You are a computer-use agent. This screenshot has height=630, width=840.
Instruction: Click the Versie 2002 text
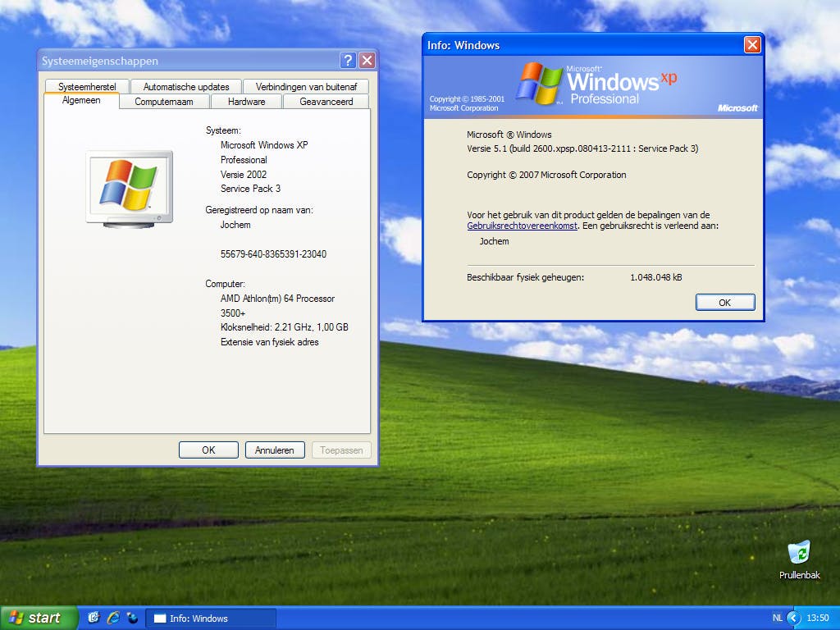[x=243, y=174]
